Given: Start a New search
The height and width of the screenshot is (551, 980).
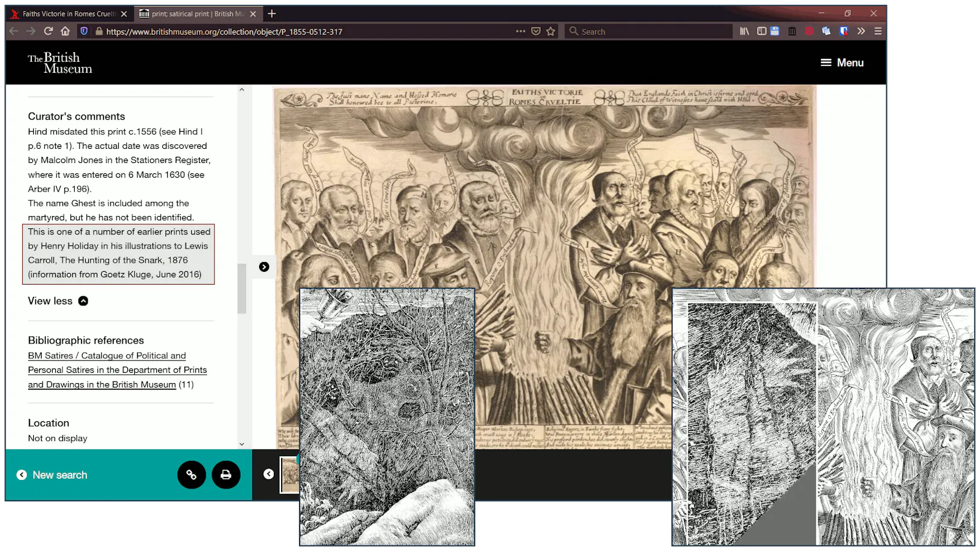Looking at the screenshot, I should click(52, 475).
